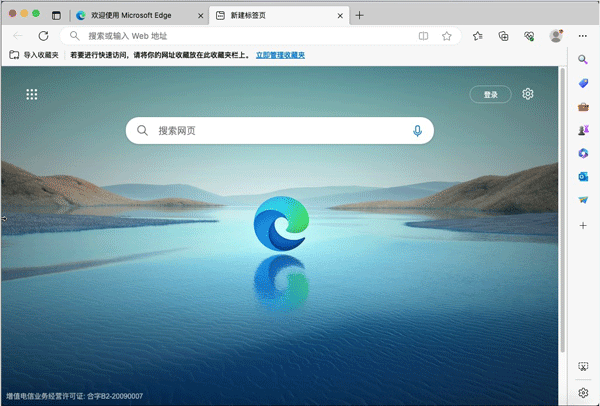The width and height of the screenshot is (600, 406).
Task: Open split screen from address bar icon
Action: tap(423, 36)
